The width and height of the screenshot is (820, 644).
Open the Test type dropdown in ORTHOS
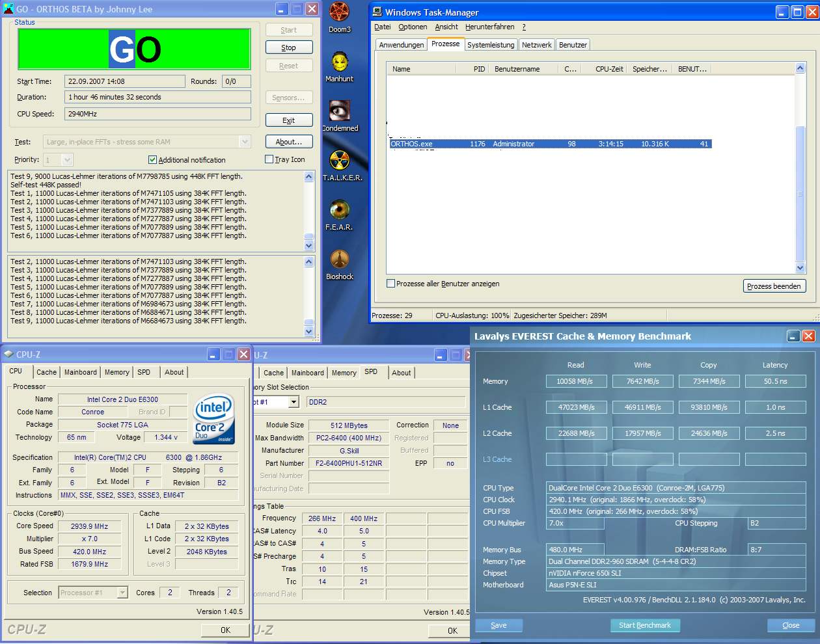(x=245, y=142)
